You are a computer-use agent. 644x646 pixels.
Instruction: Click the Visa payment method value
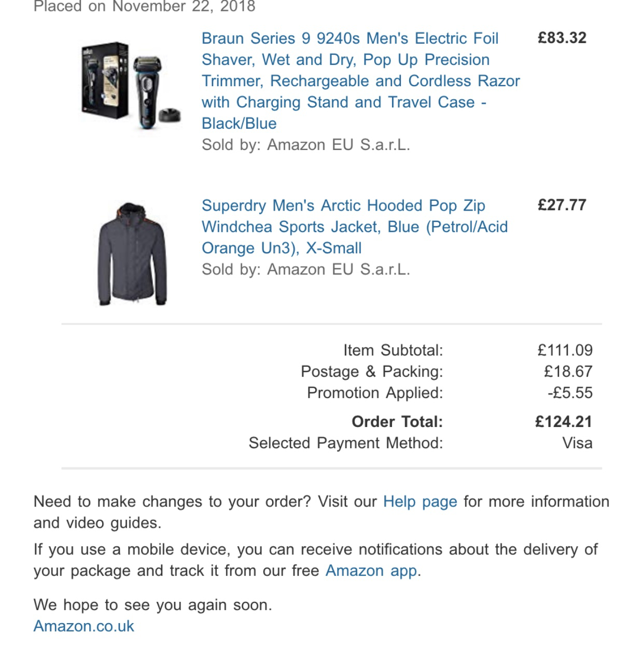(x=578, y=443)
